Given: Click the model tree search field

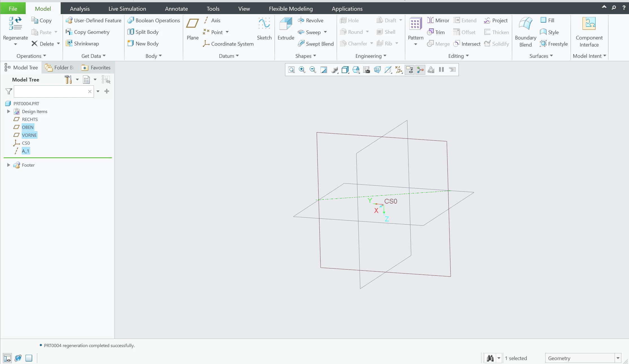Looking at the screenshot, I should click(x=51, y=91).
